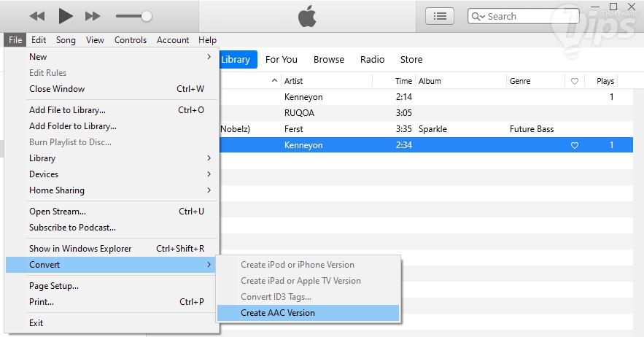Viewport: 644px width, 337px height.
Task: Open the Help menu
Action: (207, 40)
